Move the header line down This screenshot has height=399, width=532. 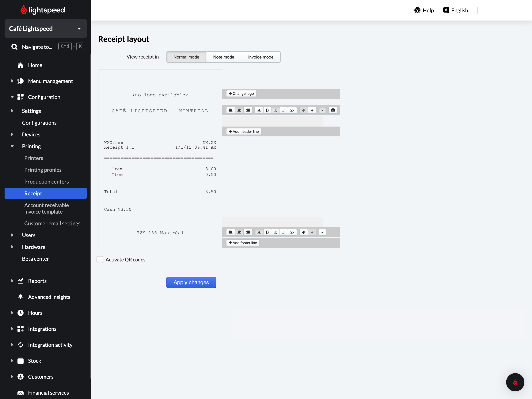pos(312,110)
